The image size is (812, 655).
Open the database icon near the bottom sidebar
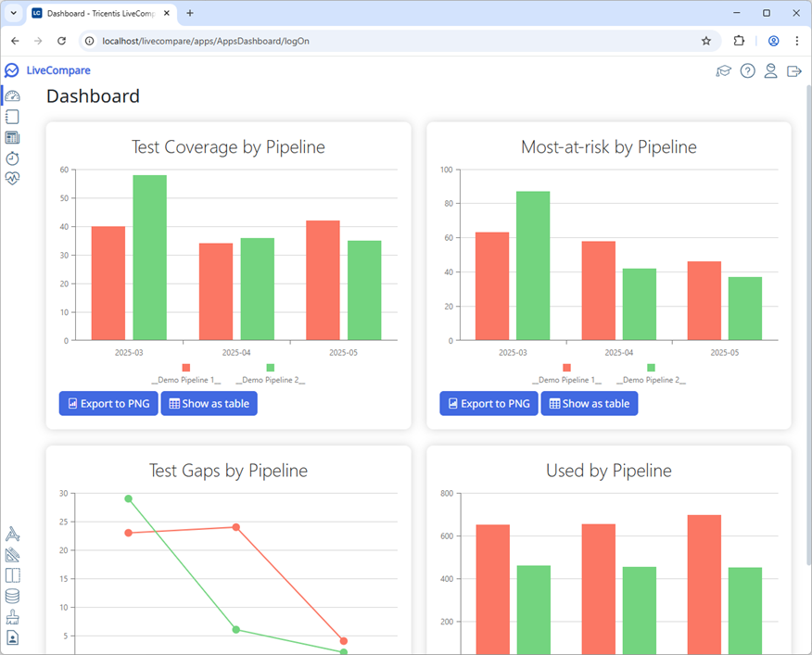pos(11,596)
